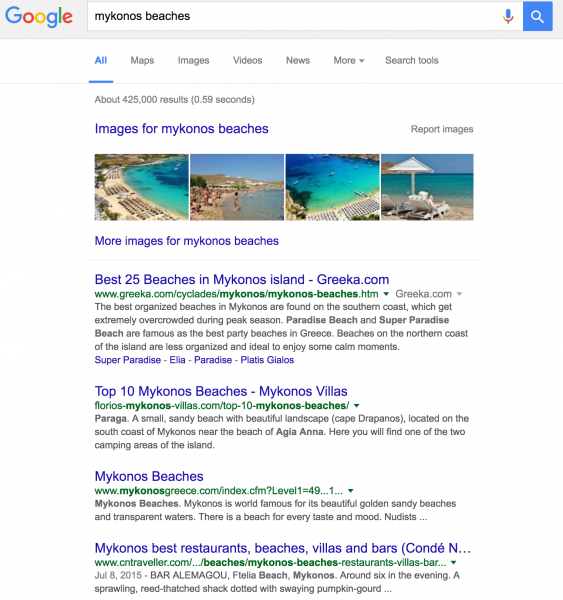Click About 425,000 results text
This screenshot has height=600, width=563.
pos(175,100)
